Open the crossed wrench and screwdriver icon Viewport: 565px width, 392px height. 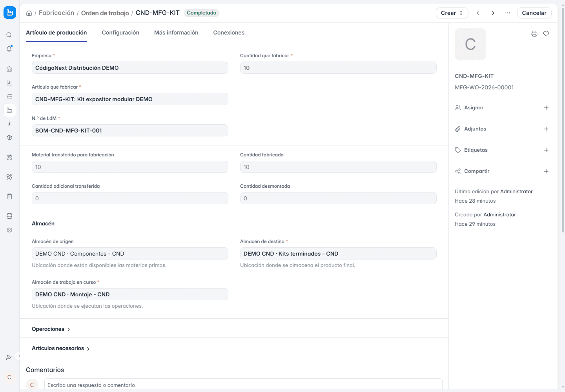pyautogui.click(x=9, y=157)
